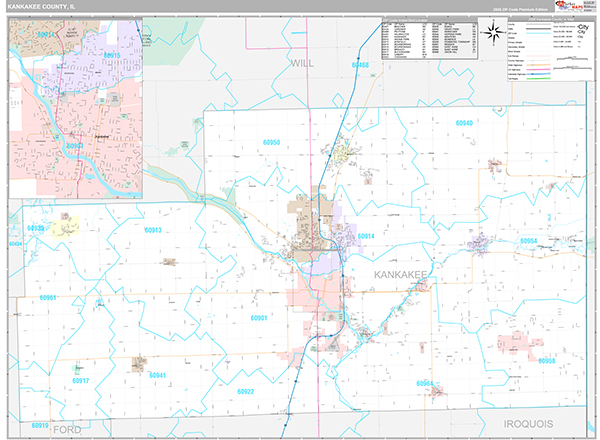Select ZIP label 60901 in inset map
600x440 pixels.
[x=75, y=146]
